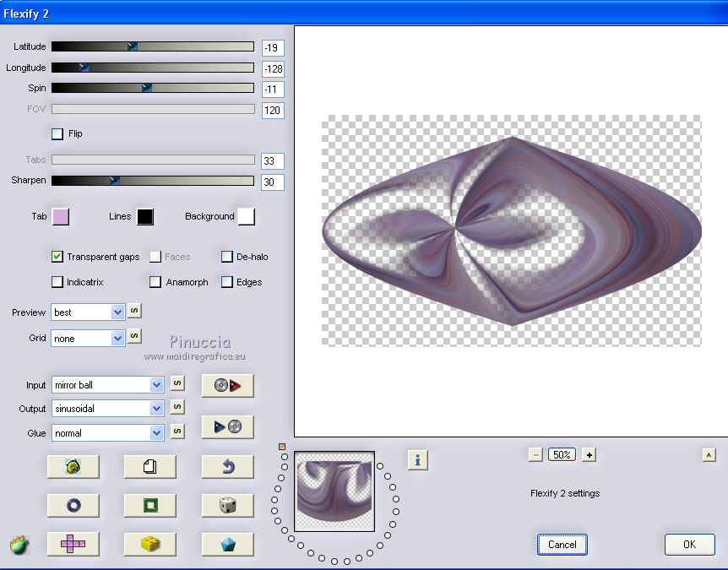Enable the Indicatrix checkbox
The width and height of the screenshot is (728, 570).
coord(57,282)
